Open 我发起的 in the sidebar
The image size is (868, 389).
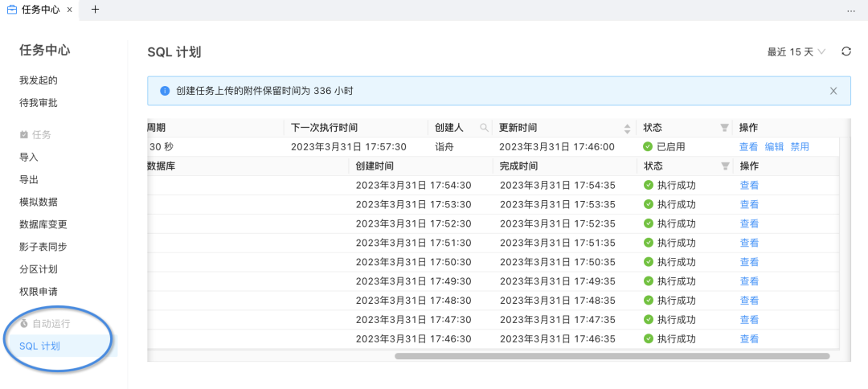tap(39, 80)
